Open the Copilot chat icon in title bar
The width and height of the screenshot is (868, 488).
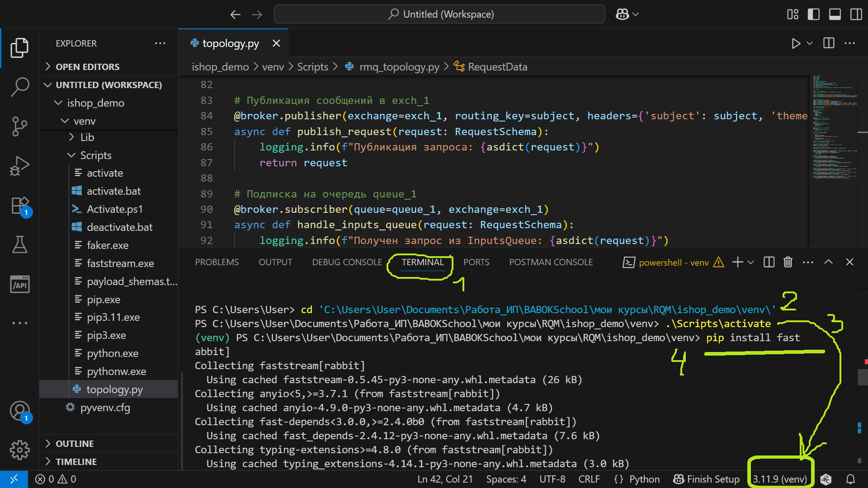tap(622, 14)
